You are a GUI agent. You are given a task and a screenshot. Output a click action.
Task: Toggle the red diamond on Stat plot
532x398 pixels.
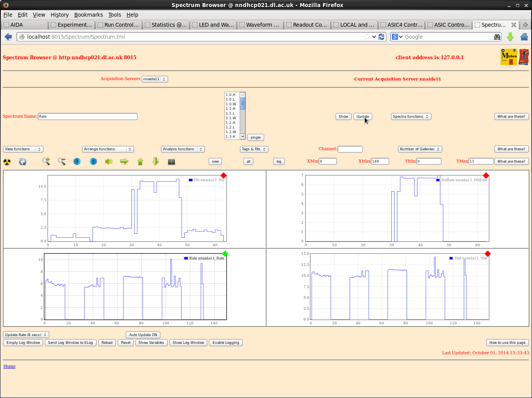click(487, 254)
